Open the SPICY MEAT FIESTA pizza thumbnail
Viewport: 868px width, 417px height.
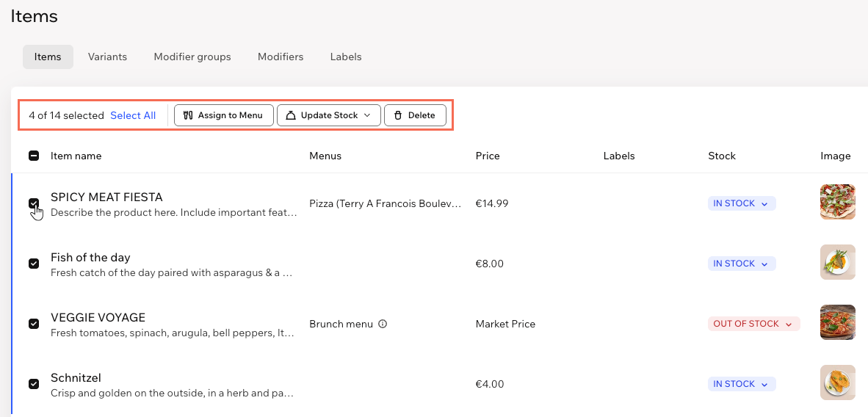click(838, 202)
